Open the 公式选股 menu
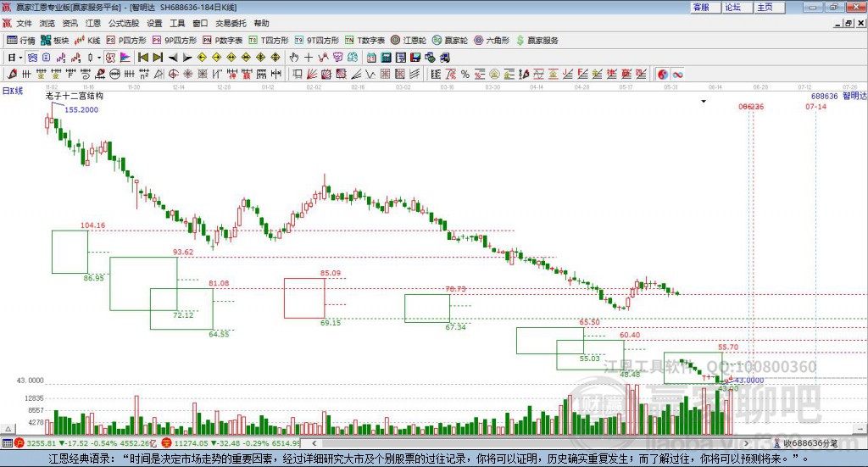Image resolution: width=868 pixels, height=467 pixels. point(124,23)
